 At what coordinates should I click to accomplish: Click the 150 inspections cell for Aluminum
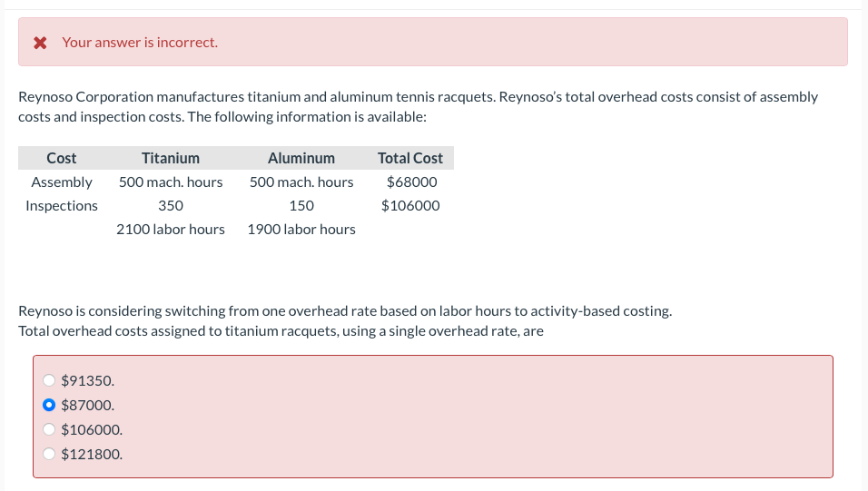coord(301,206)
